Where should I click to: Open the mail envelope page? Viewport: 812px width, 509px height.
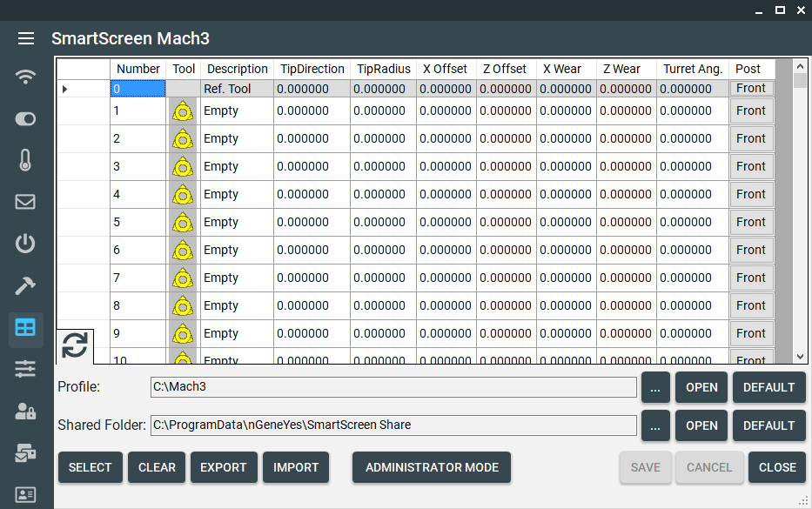pos(26,202)
